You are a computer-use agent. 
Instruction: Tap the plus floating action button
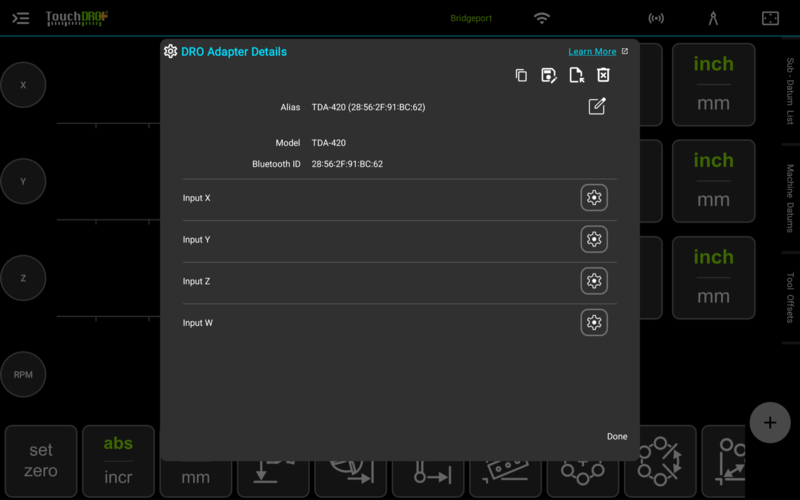click(770, 422)
